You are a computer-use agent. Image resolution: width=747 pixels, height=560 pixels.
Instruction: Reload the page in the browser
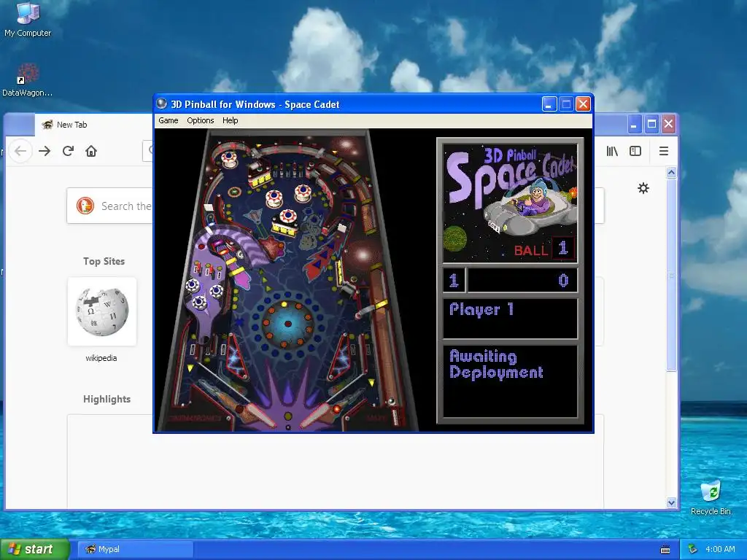coord(68,151)
